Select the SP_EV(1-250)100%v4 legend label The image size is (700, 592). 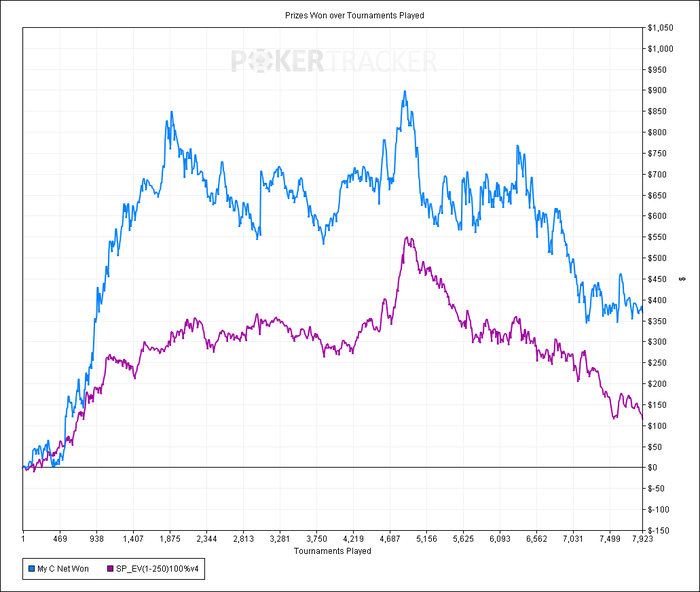pyautogui.click(x=157, y=569)
